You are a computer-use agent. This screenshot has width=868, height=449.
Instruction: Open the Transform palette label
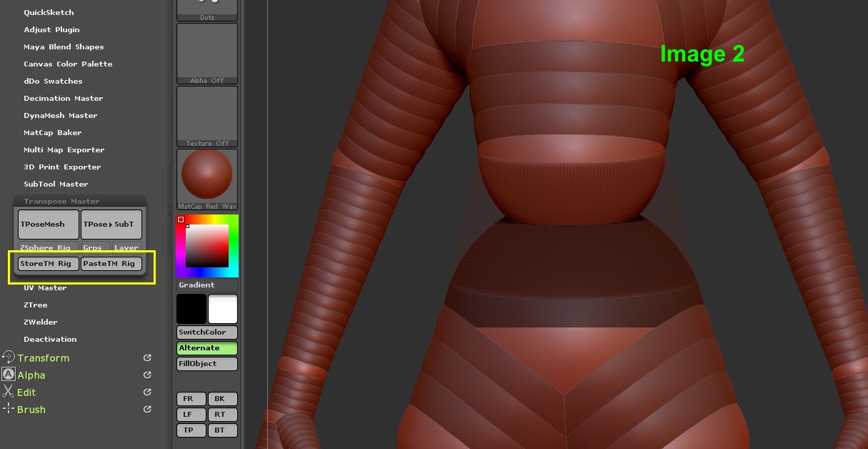tap(44, 357)
